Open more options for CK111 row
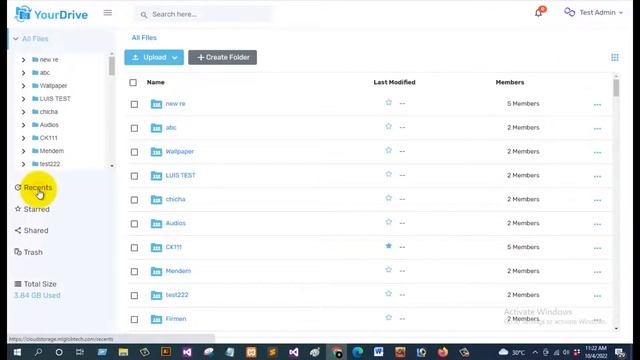 (598, 248)
